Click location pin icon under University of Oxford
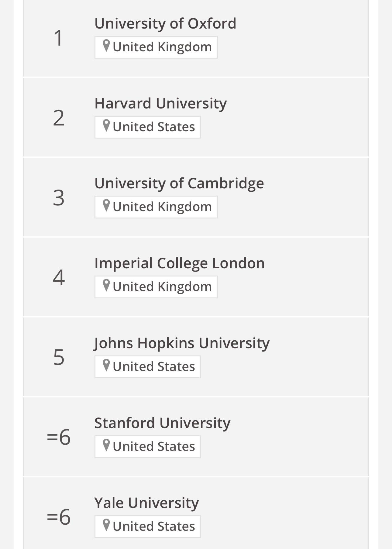392x549 pixels. 106,46
